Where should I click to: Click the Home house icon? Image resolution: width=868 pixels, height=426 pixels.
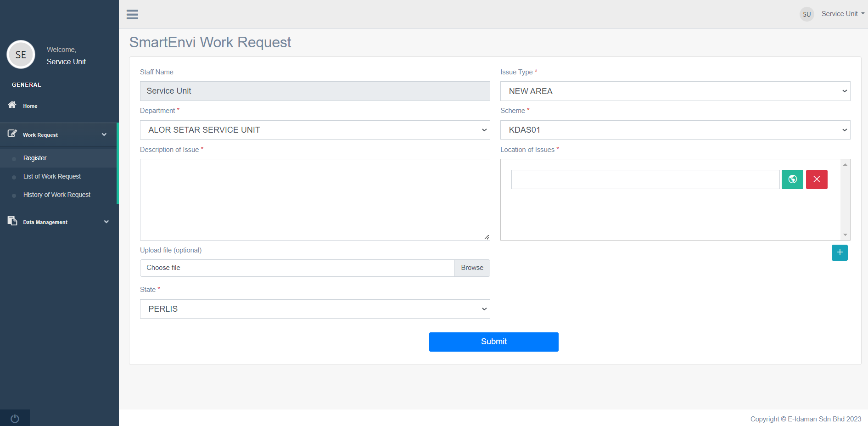(12, 105)
